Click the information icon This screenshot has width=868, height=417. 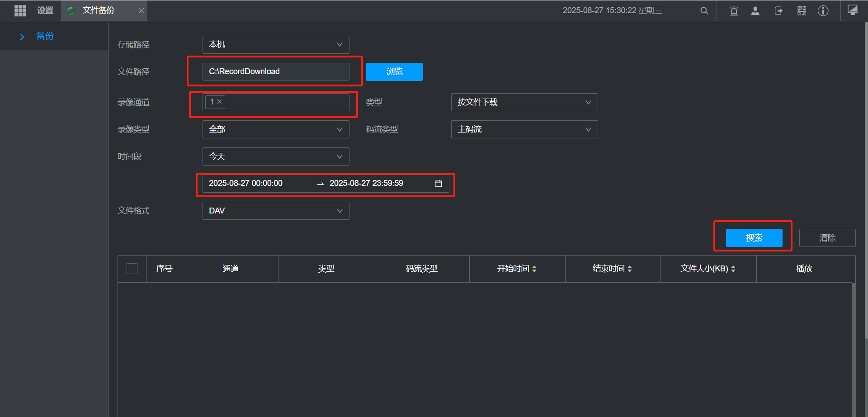click(823, 11)
